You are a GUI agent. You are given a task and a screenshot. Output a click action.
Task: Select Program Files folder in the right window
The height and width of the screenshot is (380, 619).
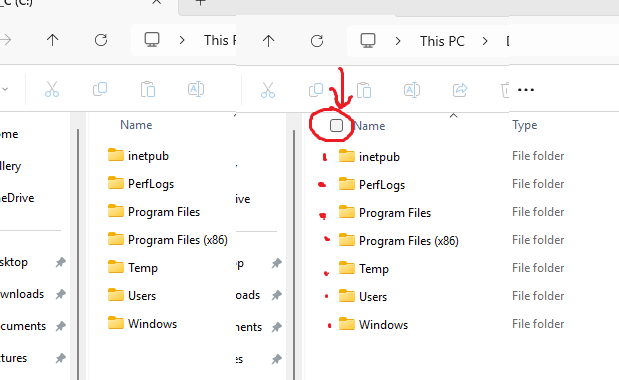click(x=385, y=212)
